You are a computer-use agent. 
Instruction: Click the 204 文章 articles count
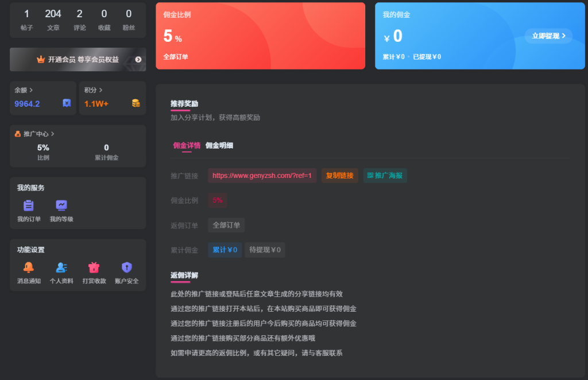click(x=53, y=19)
